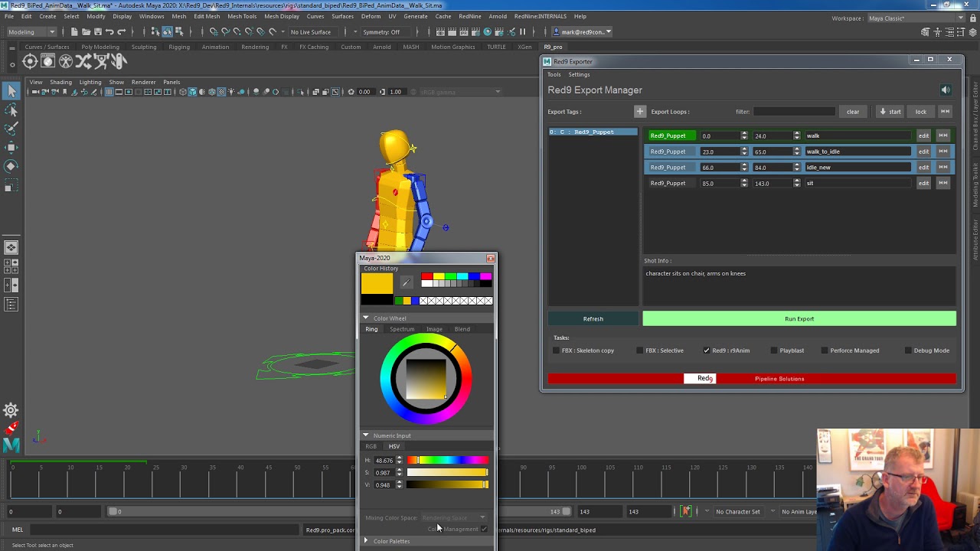Open the sRGB gamma viewport dropdown
Screen dimensions: 980x551
click(459, 92)
